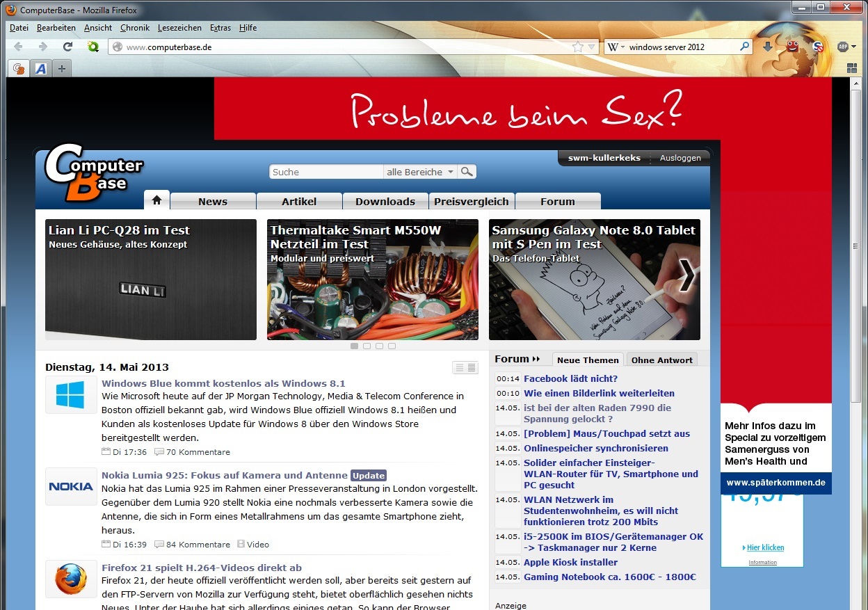This screenshot has height=610, width=868.
Task: Advance the teaser carousel with the right arrow
Action: [686, 276]
